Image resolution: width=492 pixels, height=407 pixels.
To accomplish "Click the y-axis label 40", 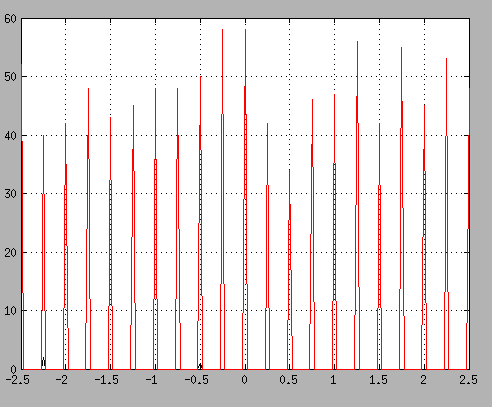I will tap(10, 136).
